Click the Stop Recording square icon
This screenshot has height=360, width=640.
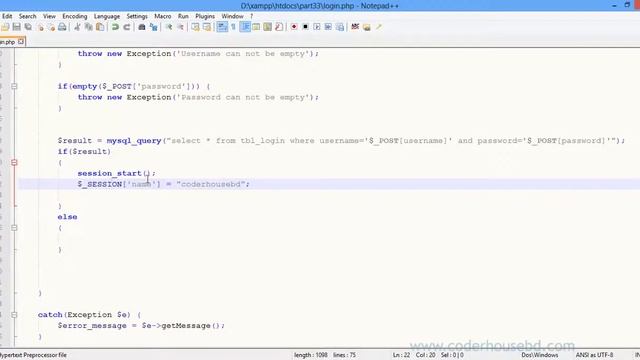pyautogui.click(x=305, y=27)
